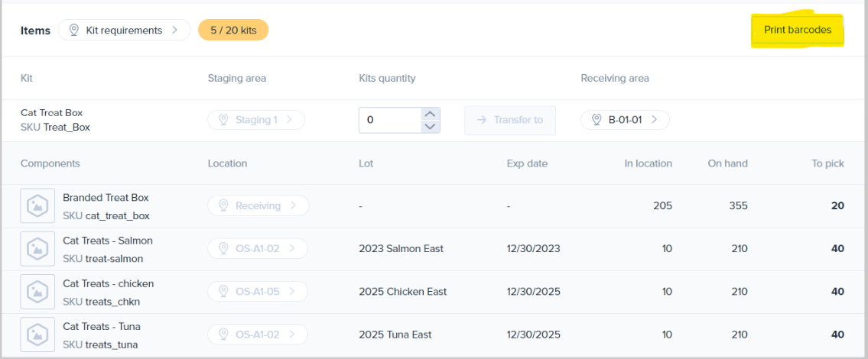Viewport: 868px width, 359px height.
Task: Open the Treat_Box SKU link
Action: (x=67, y=128)
